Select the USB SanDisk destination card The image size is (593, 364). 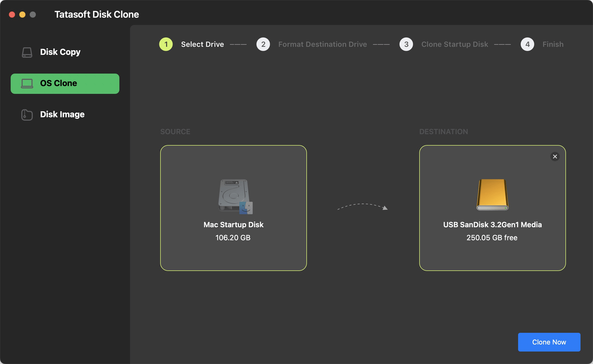tap(492, 208)
